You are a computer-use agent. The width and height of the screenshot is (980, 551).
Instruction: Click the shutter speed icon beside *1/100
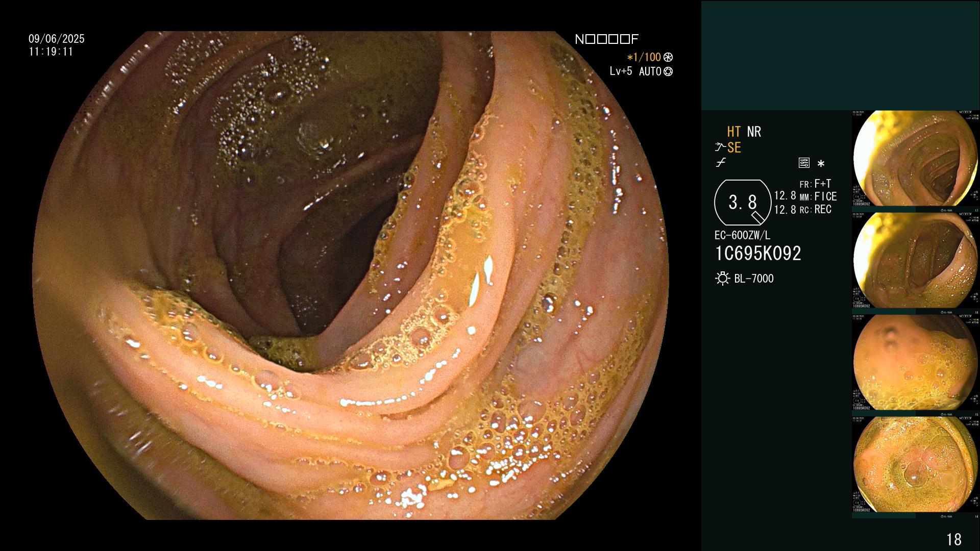tap(668, 58)
